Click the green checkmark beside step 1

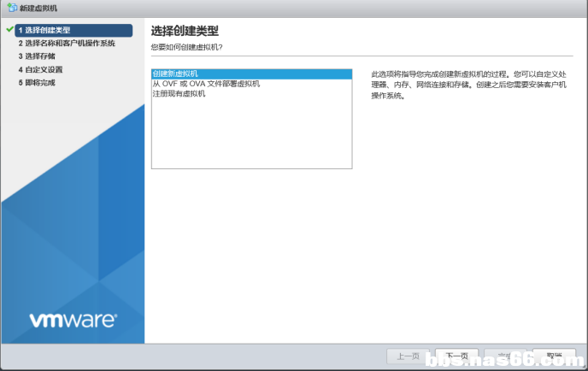pos(9,30)
